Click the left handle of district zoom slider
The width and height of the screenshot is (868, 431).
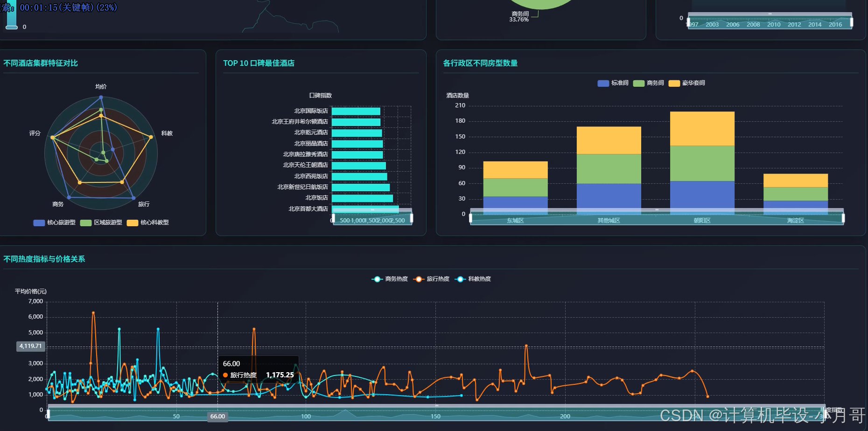point(470,218)
